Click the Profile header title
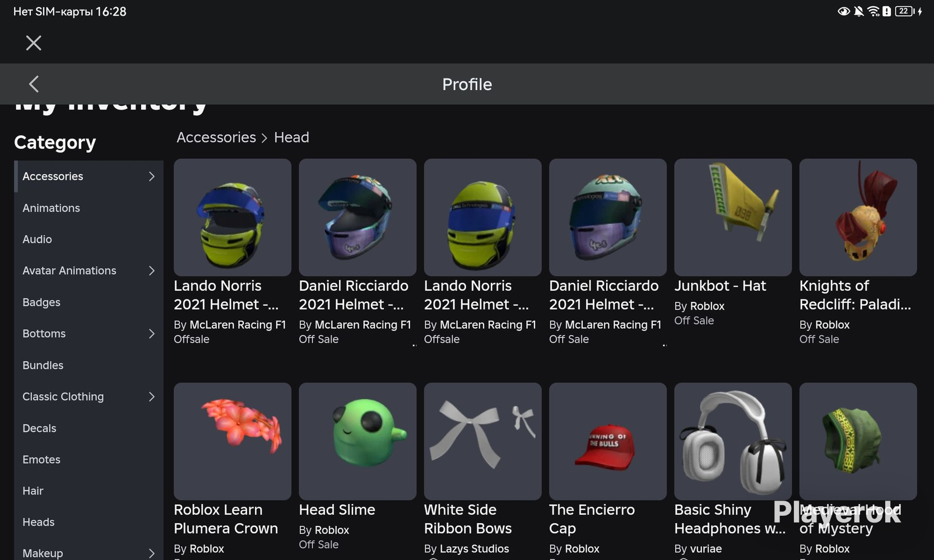This screenshot has height=560, width=934. click(x=467, y=84)
